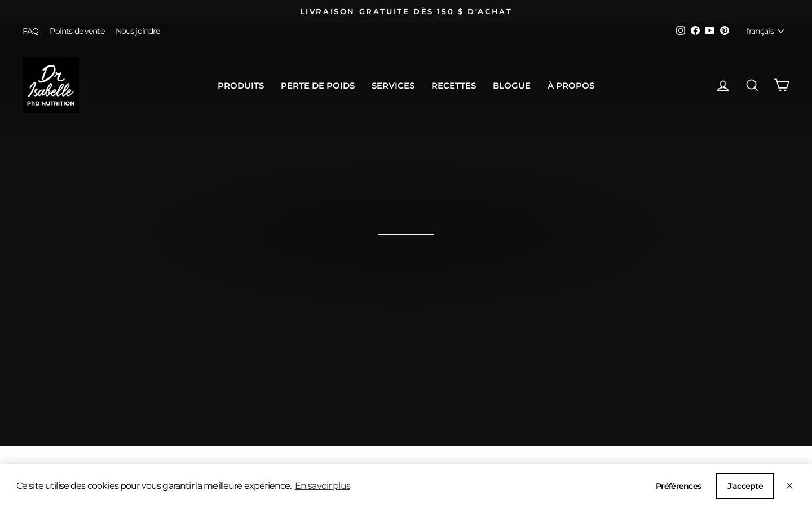Click the free shipping announcement banner
Image resolution: width=812 pixels, height=508 pixels.
(406, 11)
